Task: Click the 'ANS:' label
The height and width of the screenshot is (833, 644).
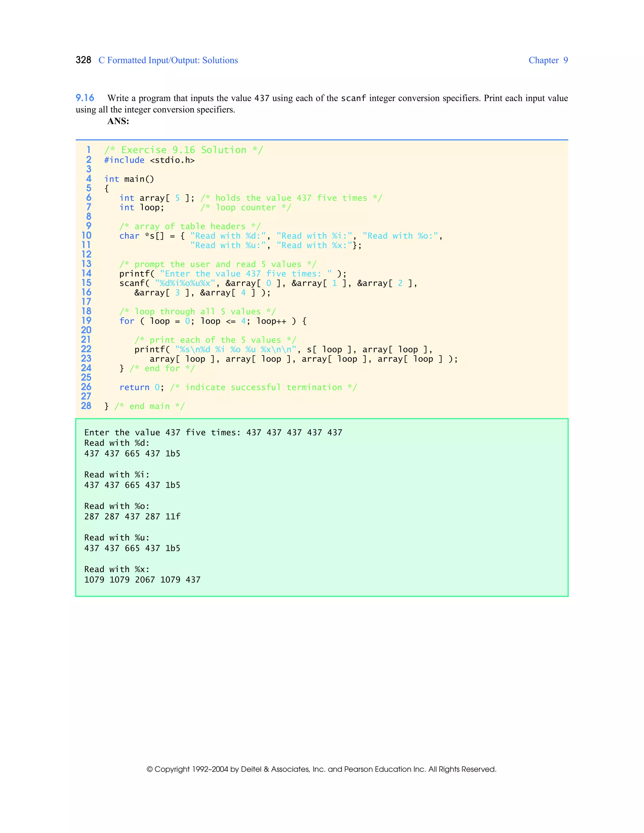Action: click(x=118, y=121)
